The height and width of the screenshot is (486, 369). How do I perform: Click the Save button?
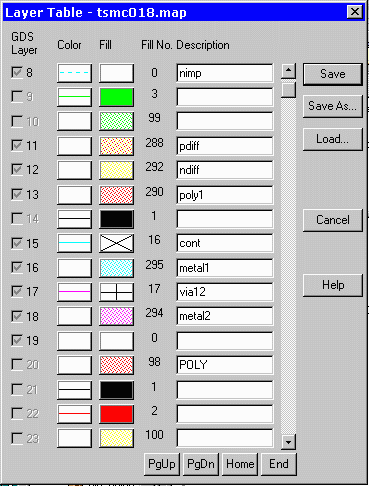point(333,74)
